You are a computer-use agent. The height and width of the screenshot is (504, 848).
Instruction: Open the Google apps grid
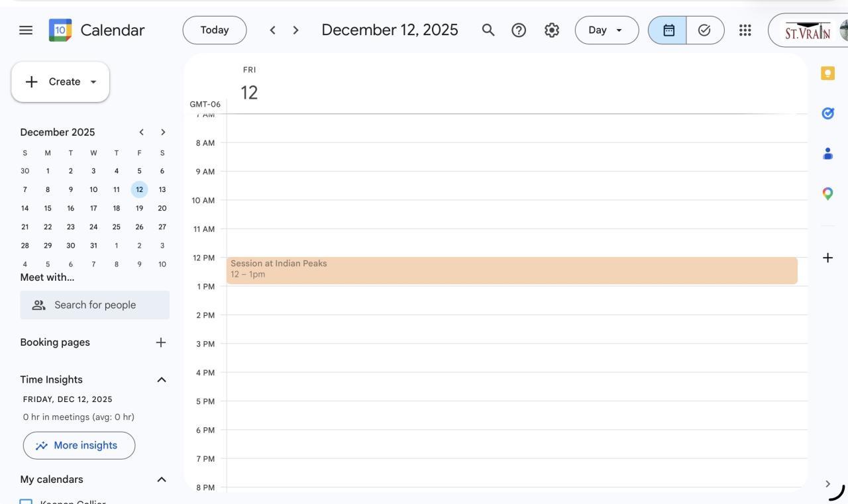pos(745,30)
